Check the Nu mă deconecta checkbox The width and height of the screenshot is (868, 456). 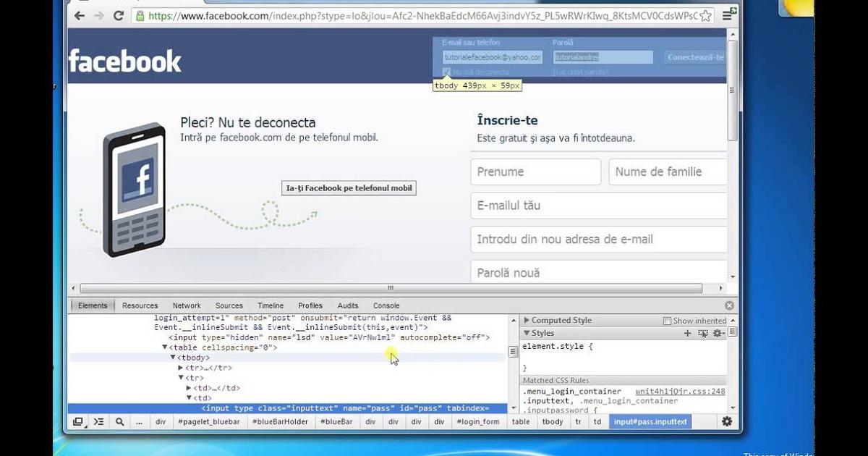pyautogui.click(x=447, y=72)
